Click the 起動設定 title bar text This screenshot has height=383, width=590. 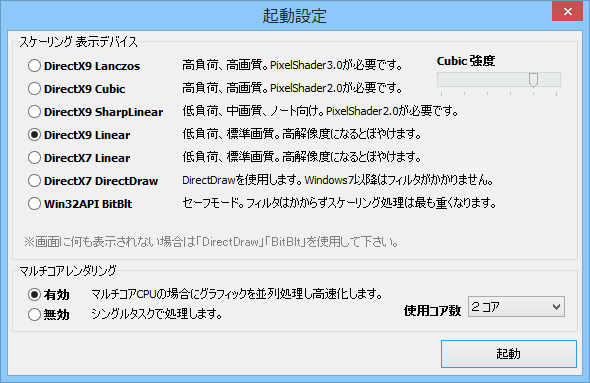pos(295,16)
